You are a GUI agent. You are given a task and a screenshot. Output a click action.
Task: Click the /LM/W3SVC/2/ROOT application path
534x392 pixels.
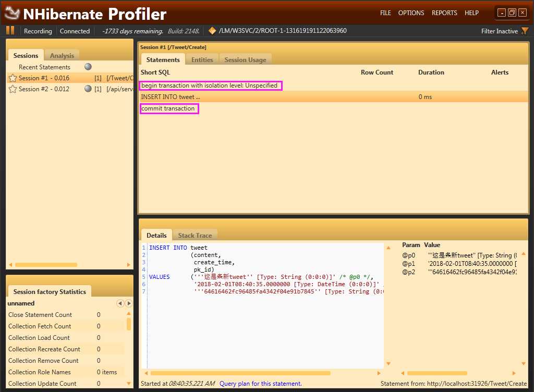(282, 31)
